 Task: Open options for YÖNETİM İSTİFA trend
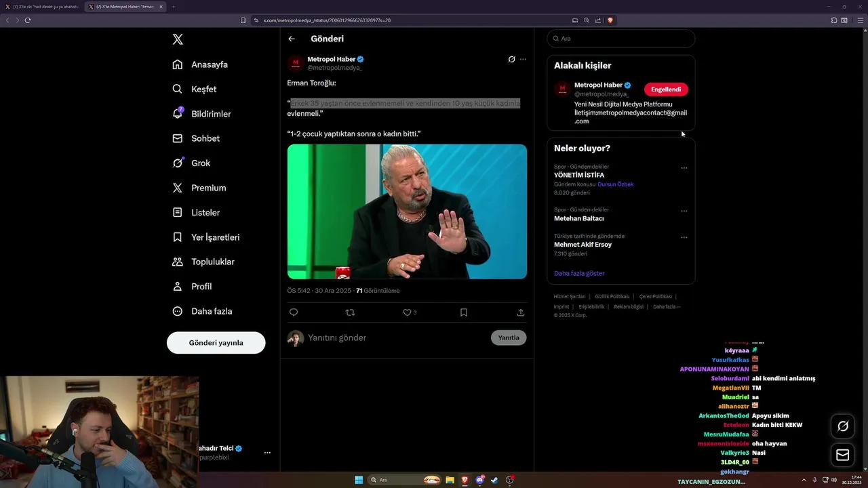[x=684, y=168]
